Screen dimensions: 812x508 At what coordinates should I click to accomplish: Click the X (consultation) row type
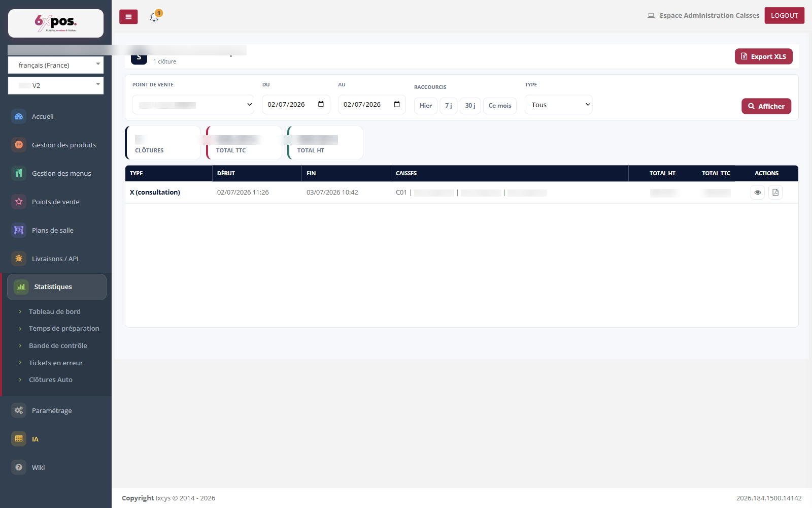155,193
